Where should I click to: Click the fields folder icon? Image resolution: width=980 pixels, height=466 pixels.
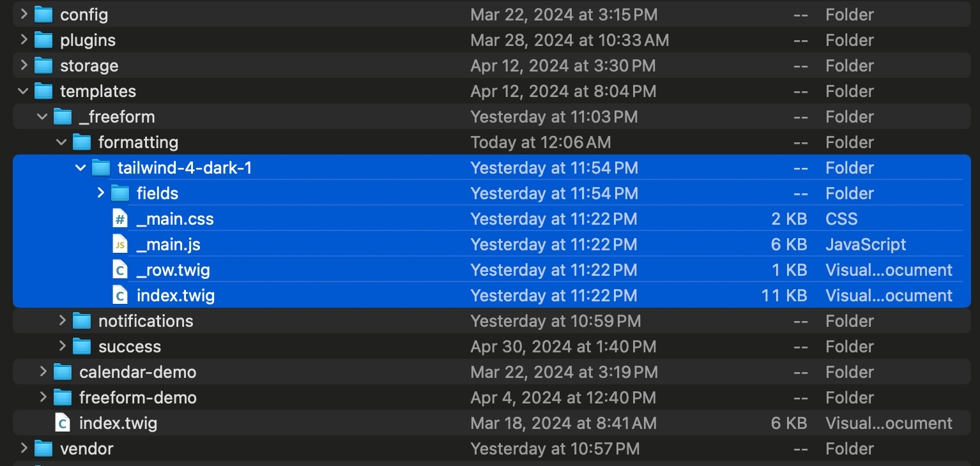click(x=119, y=193)
